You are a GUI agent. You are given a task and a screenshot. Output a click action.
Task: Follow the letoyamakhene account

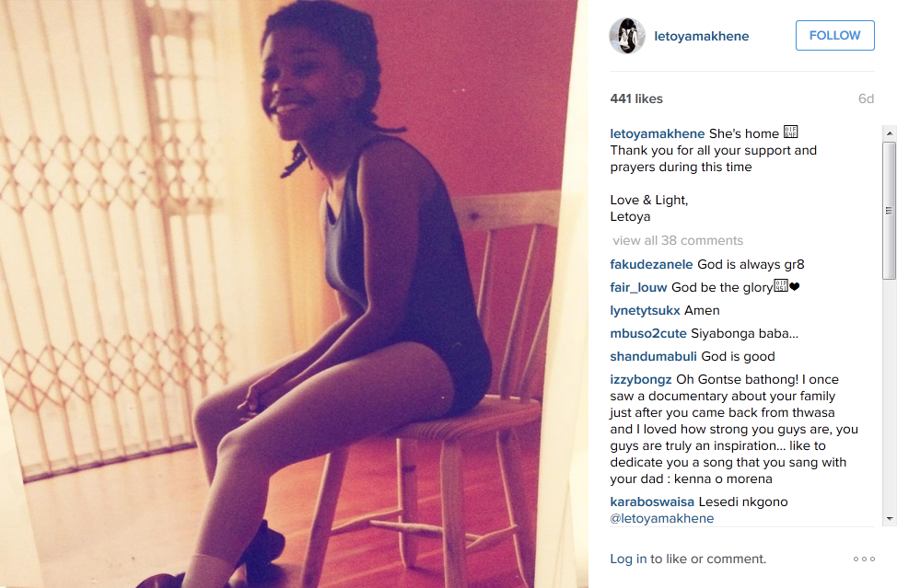[834, 36]
